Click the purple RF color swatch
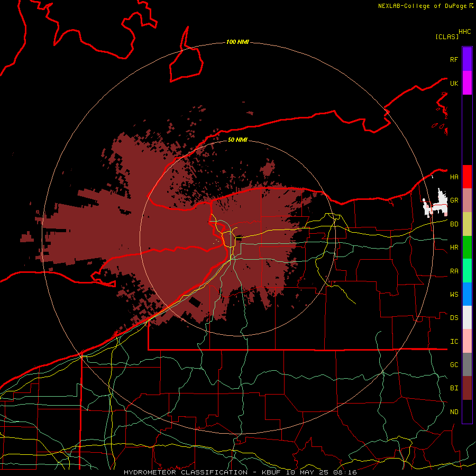 pos(467,59)
